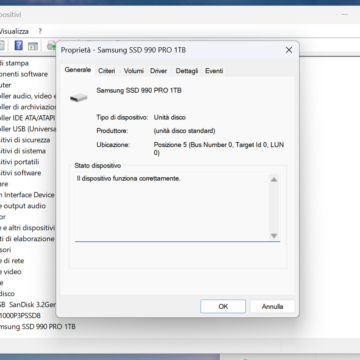Screen dimensions: 360x360
Task: Click 'Il dispositivo funziona correttamente.' text
Action: pos(128,179)
